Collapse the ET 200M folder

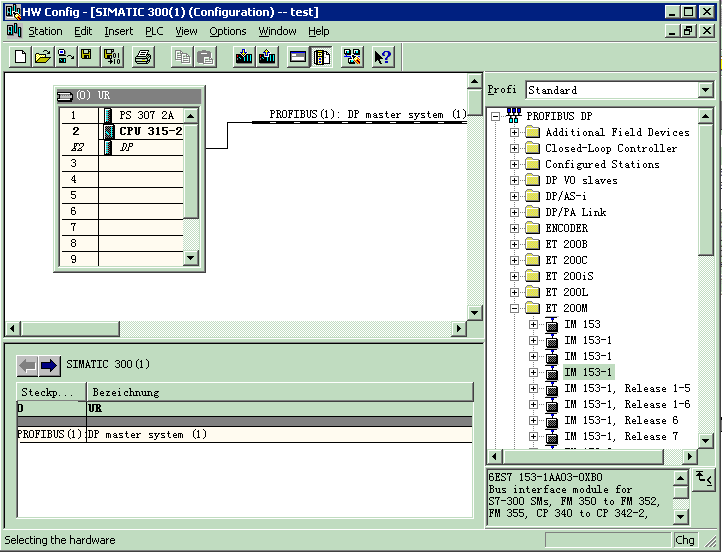pos(515,308)
